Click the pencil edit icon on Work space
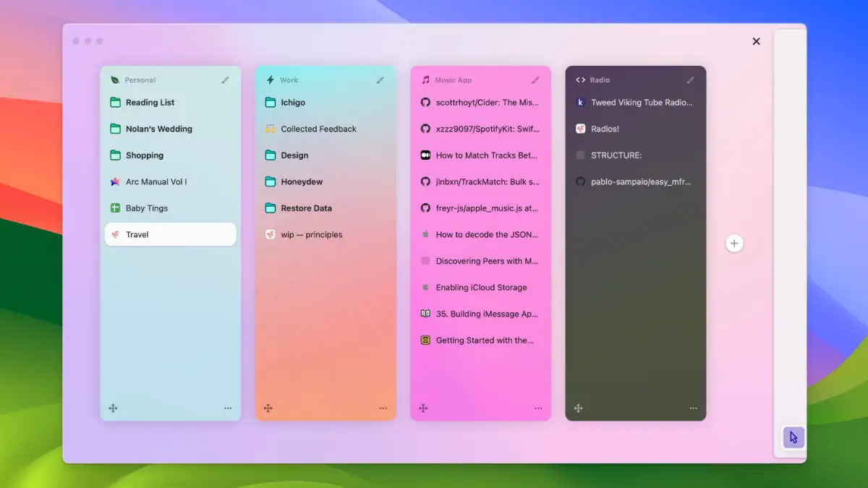868x488 pixels. pos(380,80)
